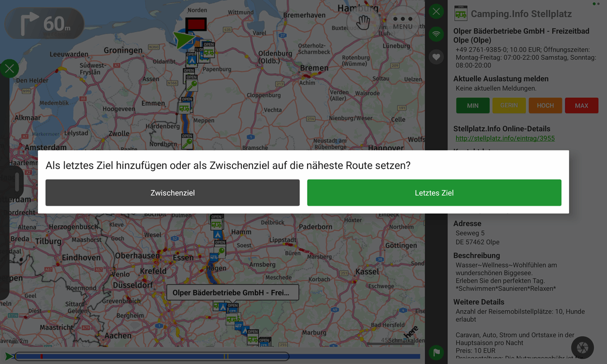Tap the 60 m turn instruction panel
The image size is (607, 364).
coord(44,24)
